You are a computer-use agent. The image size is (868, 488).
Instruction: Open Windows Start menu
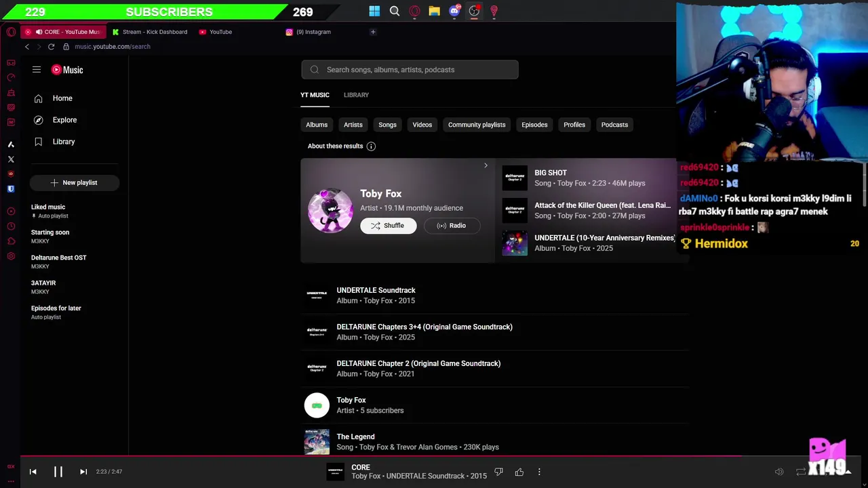[x=374, y=11]
